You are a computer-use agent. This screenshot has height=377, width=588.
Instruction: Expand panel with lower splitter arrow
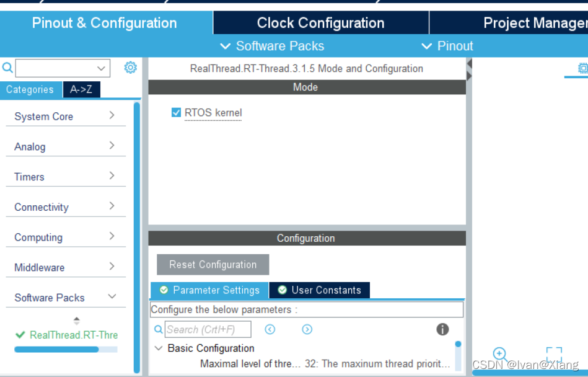[469, 76]
